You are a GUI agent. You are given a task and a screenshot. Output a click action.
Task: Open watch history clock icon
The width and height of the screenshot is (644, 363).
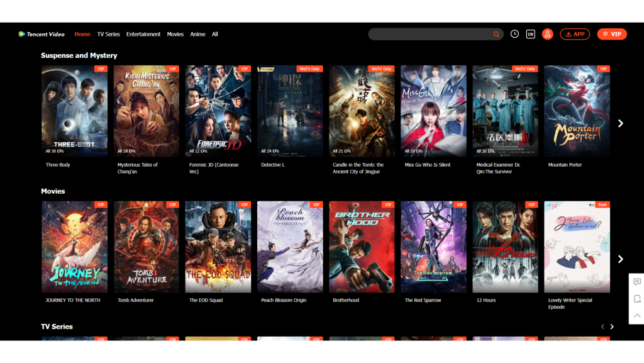514,34
